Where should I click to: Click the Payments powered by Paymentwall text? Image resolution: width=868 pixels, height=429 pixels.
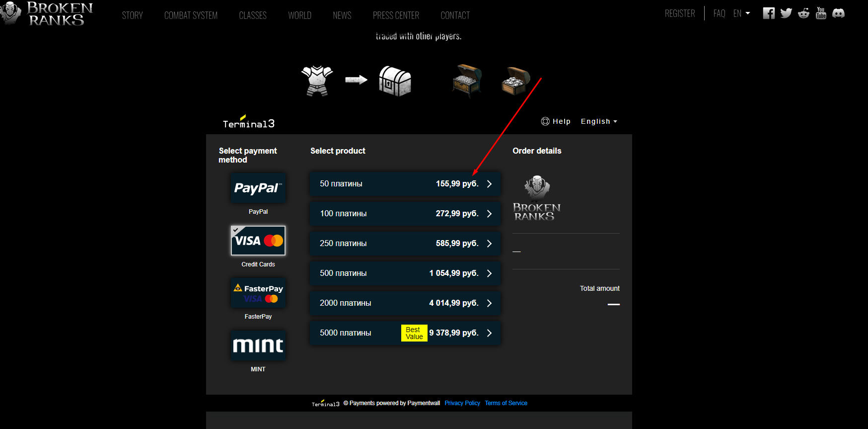click(x=391, y=403)
